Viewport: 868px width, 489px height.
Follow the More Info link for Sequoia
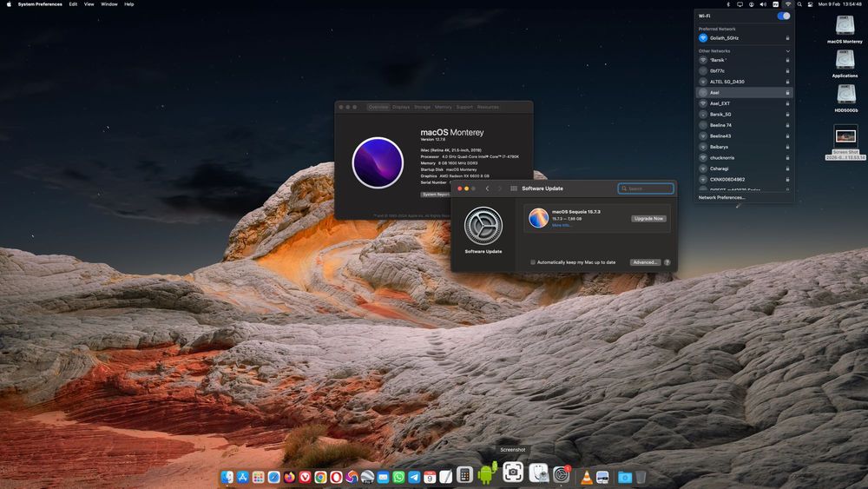coord(562,226)
